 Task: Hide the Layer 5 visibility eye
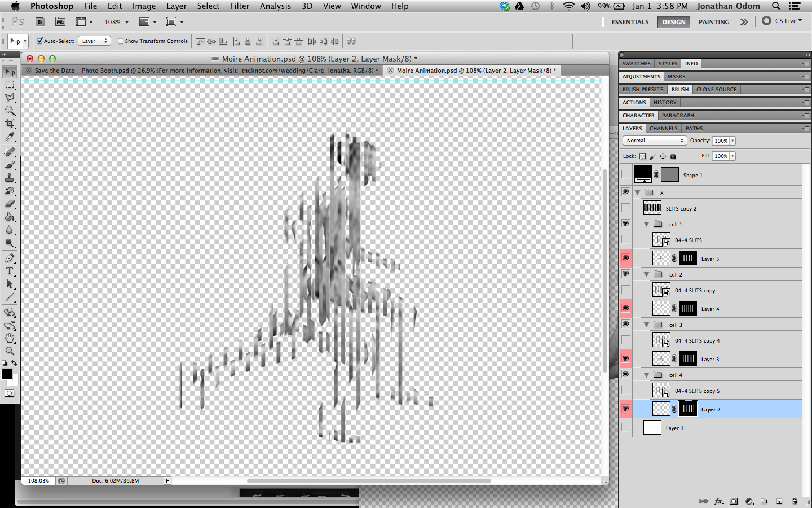625,258
